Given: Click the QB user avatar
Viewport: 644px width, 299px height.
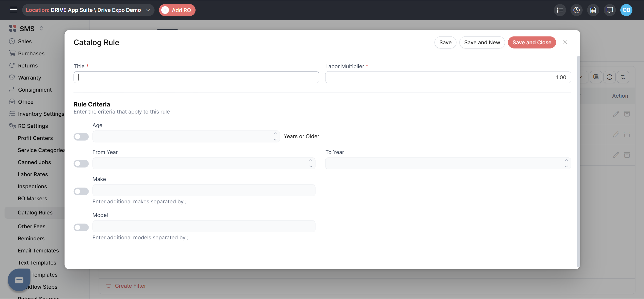Looking at the screenshot, I should click(x=626, y=10).
